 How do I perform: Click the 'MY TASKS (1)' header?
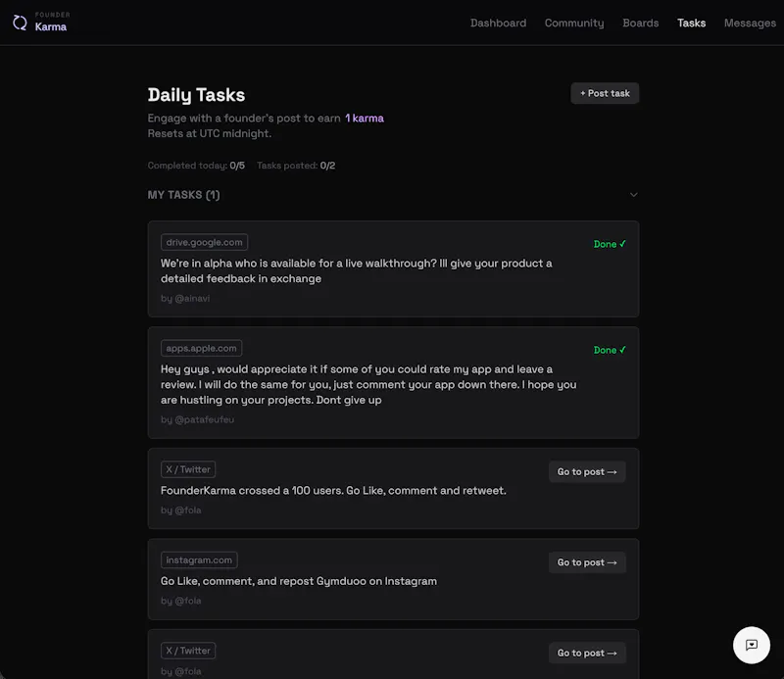click(183, 195)
